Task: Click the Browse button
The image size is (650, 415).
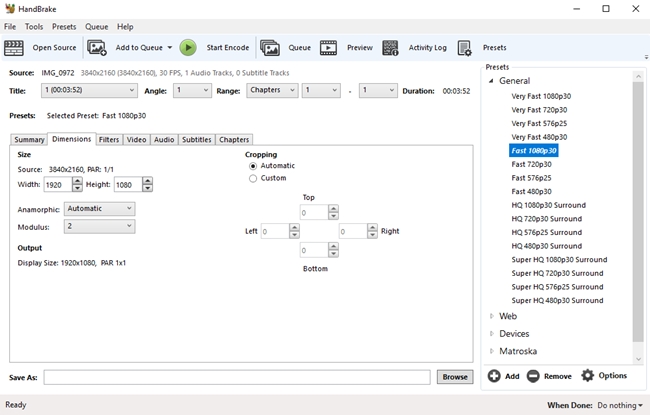Action: click(455, 377)
